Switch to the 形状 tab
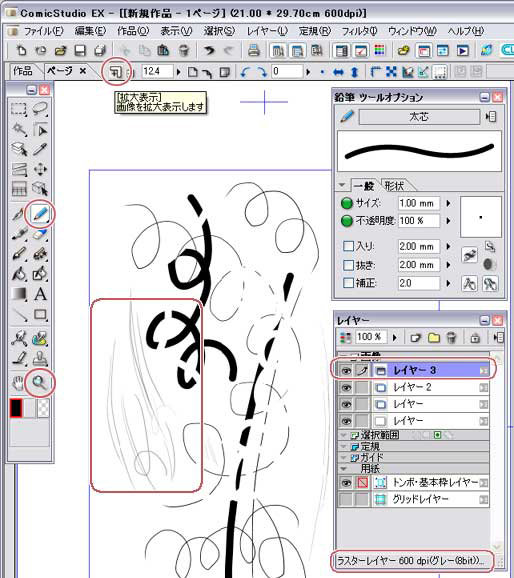Screen dimensions: 514x578 click(394, 186)
